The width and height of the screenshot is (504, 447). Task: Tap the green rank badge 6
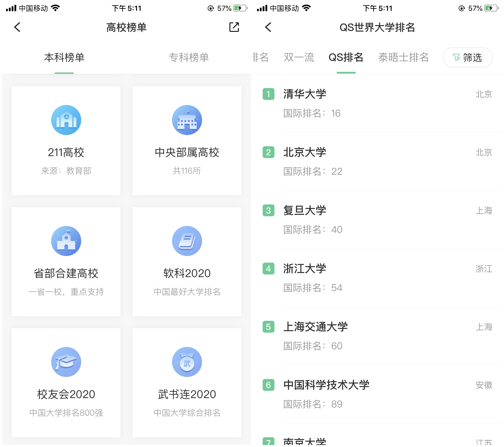pos(268,385)
